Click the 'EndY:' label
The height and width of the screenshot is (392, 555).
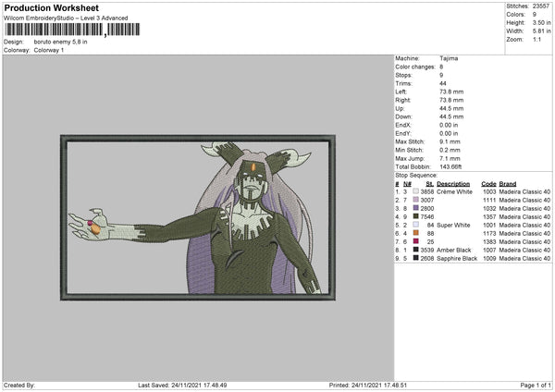[x=403, y=133]
